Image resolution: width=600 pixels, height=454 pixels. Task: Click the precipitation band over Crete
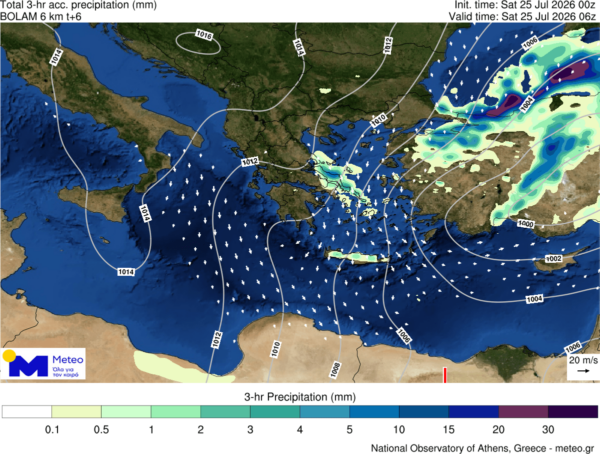(x=358, y=256)
